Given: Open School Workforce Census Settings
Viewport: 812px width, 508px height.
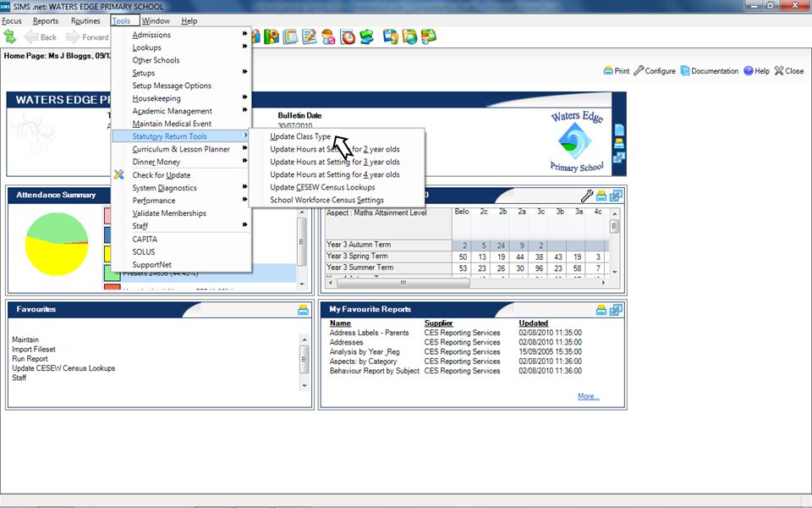Looking at the screenshot, I should click(327, 200).
